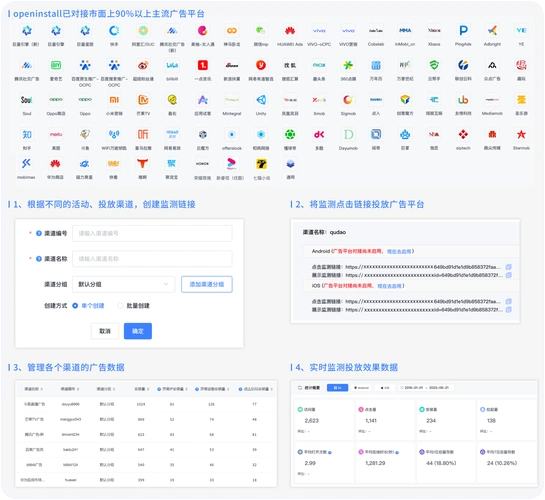Click the Android 现在去启用 link
Image resolution: width=545 pixels, height=500 pixels.
coord(399,251)
